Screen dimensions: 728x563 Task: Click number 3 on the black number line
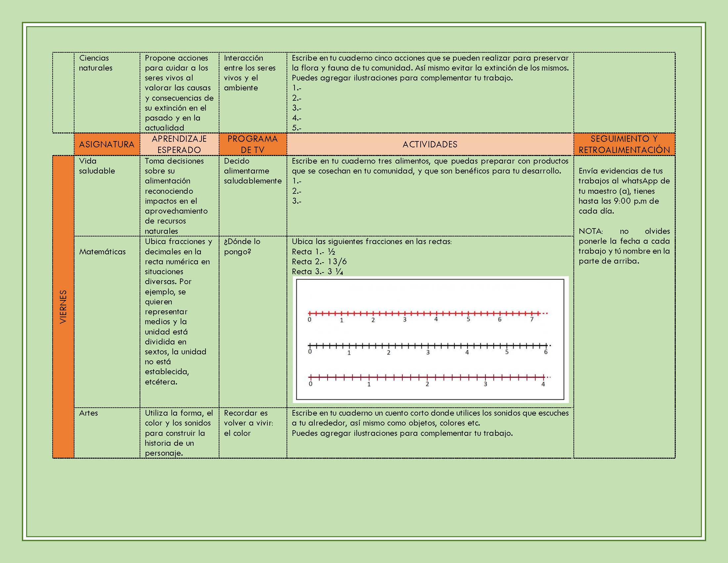428,353
